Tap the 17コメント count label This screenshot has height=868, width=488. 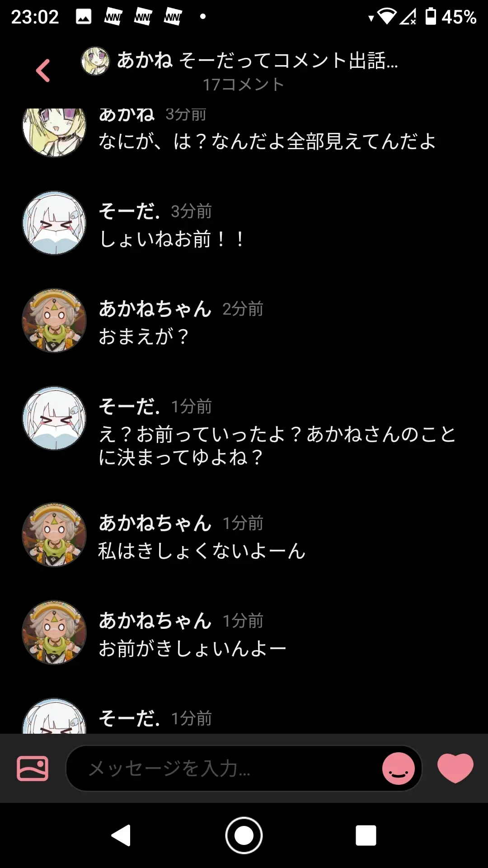[243, 85]
